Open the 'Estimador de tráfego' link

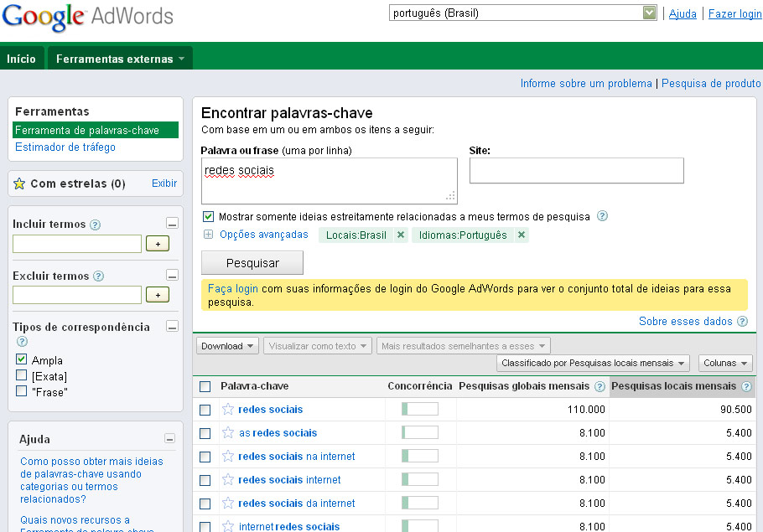coord(65,147)
